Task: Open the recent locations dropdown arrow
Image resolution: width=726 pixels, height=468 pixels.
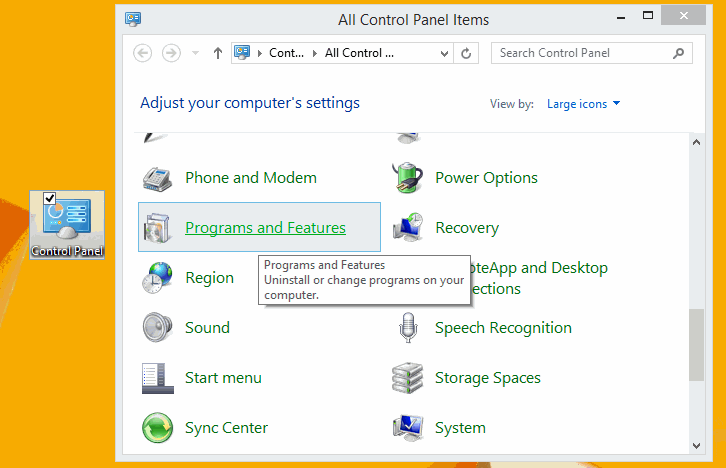Action: (x=195, y=53)
